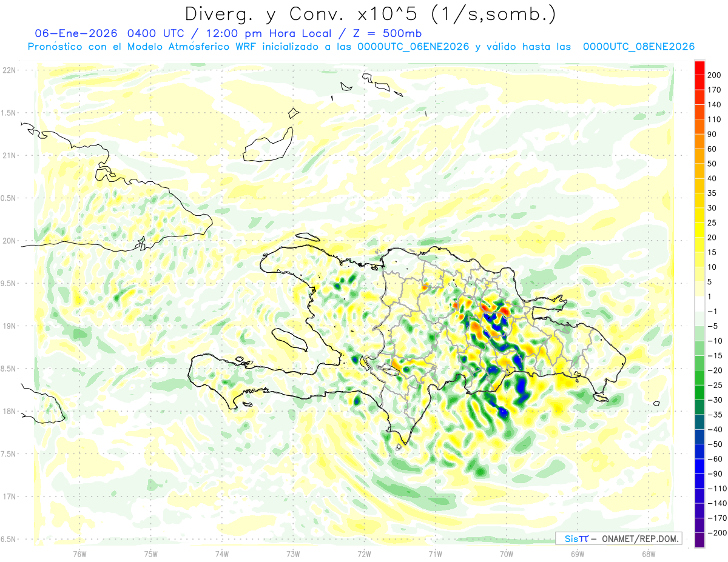Viewport: 728px width, 562px height.
Task: Click the '73W' longitude label
Action: point(293,554)
